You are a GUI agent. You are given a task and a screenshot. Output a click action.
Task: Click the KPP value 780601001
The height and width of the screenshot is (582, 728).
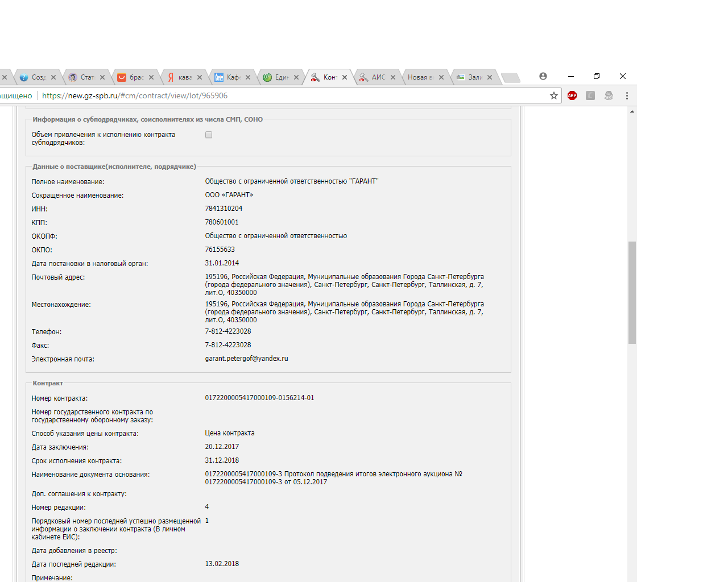click(x=222, y=222)
